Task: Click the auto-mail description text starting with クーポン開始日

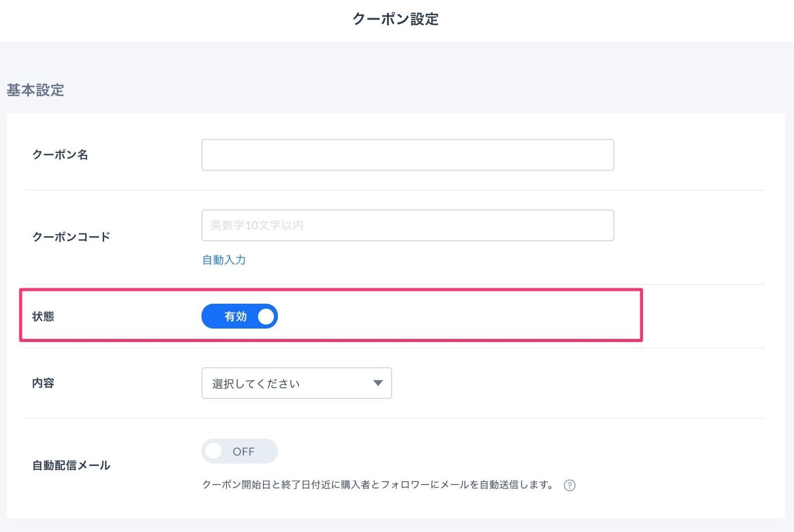Action: [378, 485]
